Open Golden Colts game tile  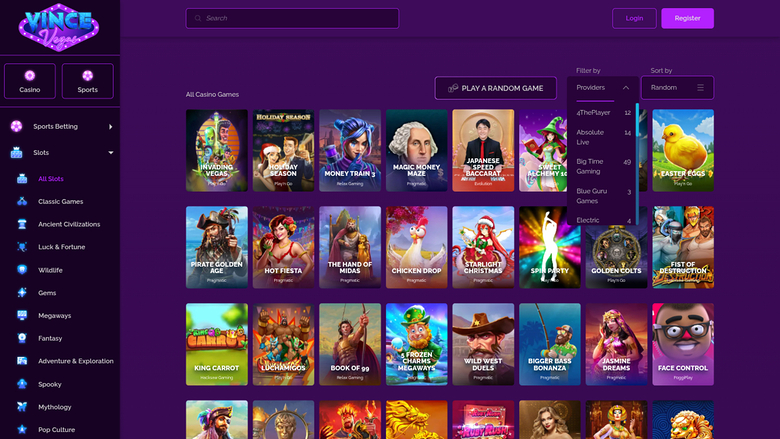click(616, 257)
